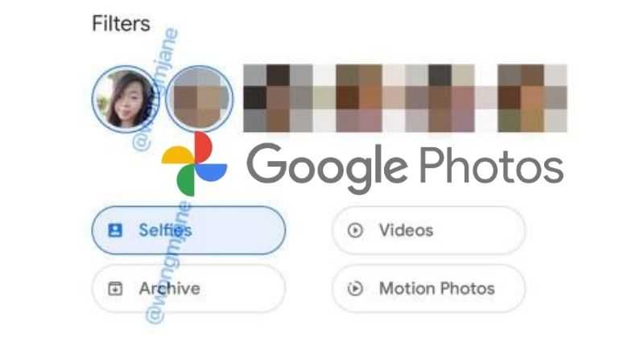Click the word Google in wordmark
Image resolution: width=644 pixels, height=338 pixels.
[x=328, y=168]
